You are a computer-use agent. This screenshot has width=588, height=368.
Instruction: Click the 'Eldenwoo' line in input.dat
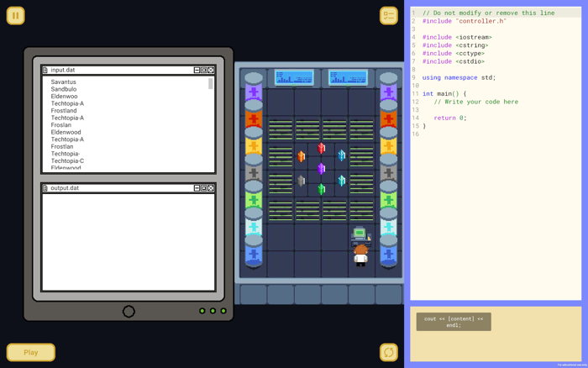pyautogui.click(x=64, y=96)
